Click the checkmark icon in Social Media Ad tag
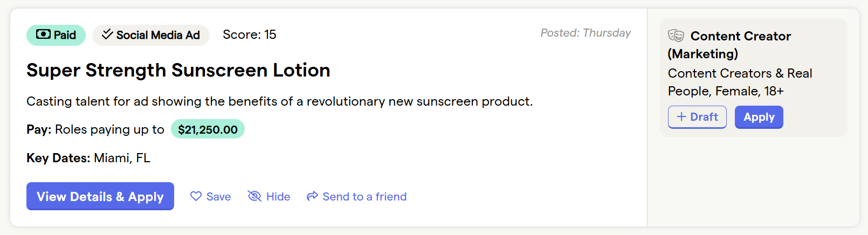The height and width of the screenshot is (235, 868). tap(107, 34)
